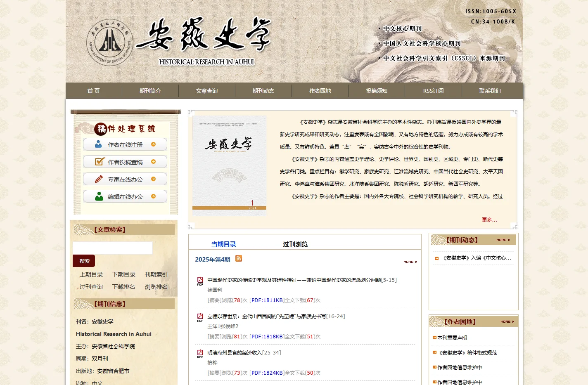Focus the 文章检索 search input field
Image resolution: width=588 pixels, height=385 pixels.
[x=113, y=248]
